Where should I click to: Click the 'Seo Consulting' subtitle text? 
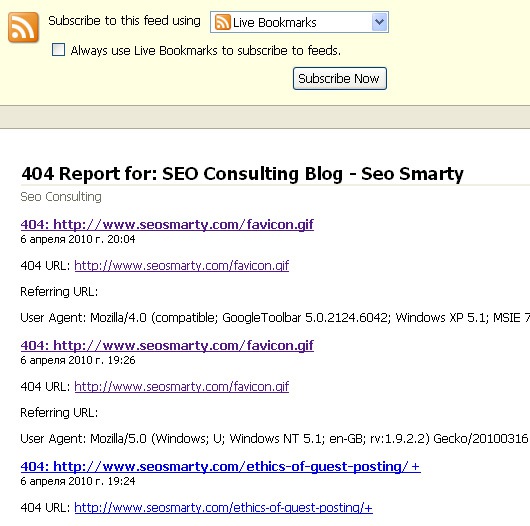61,197
